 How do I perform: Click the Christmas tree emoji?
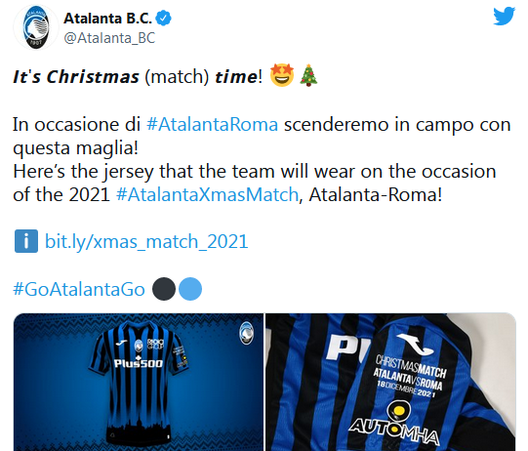pos(308,75)
